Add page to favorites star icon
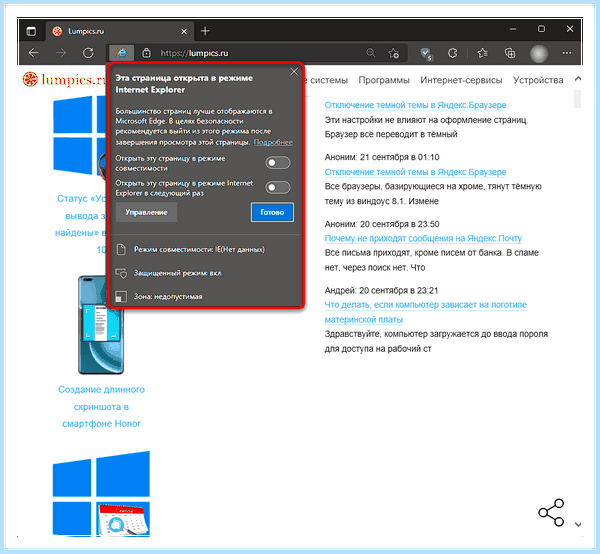 click(x=393, y=53)
